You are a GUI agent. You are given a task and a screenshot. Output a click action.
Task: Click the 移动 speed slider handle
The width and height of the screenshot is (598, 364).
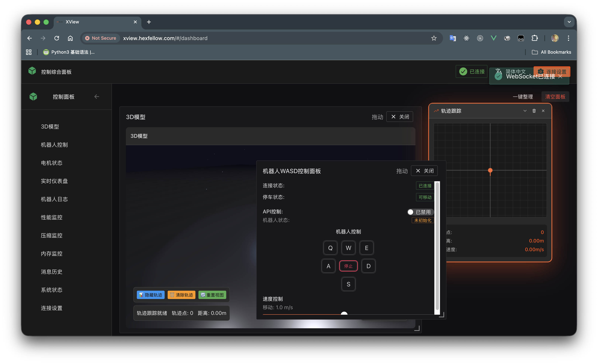click(344, 314)
